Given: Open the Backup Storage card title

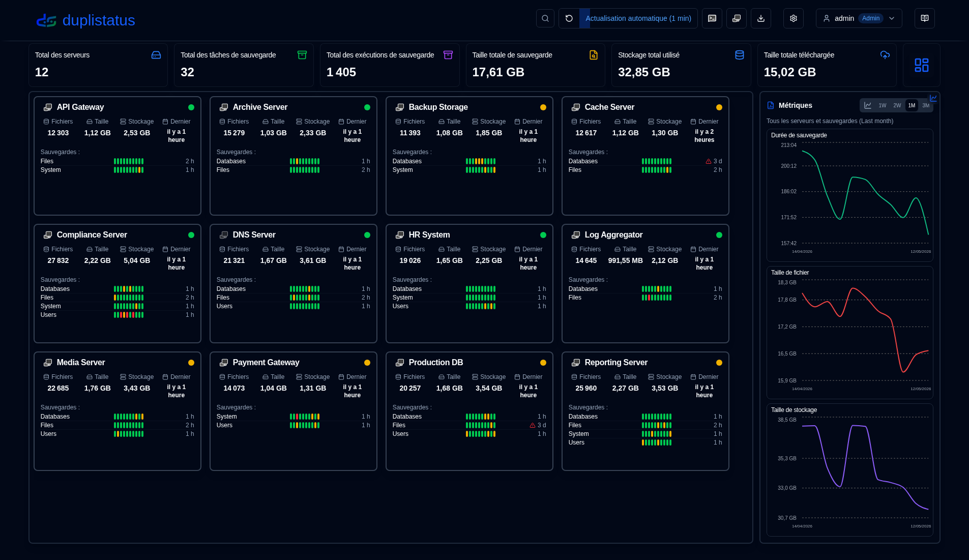Looking at the screenshot, I should [438, 107].
